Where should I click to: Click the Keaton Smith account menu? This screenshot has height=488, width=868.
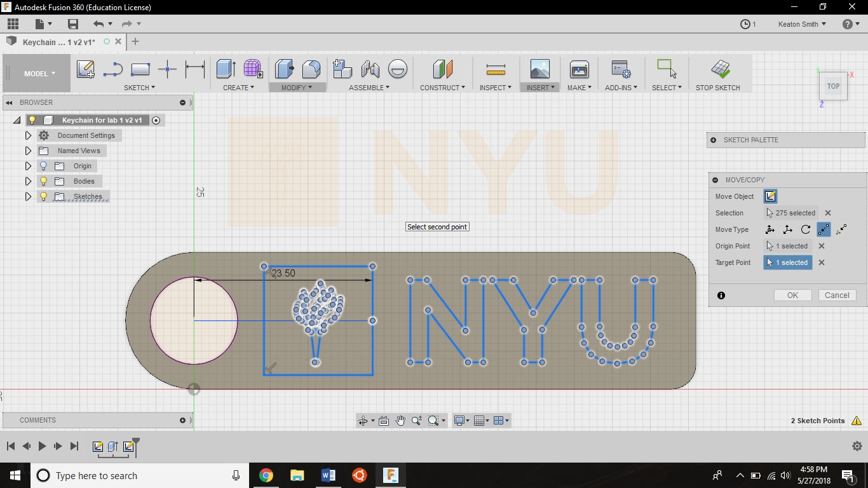point(802,24)
